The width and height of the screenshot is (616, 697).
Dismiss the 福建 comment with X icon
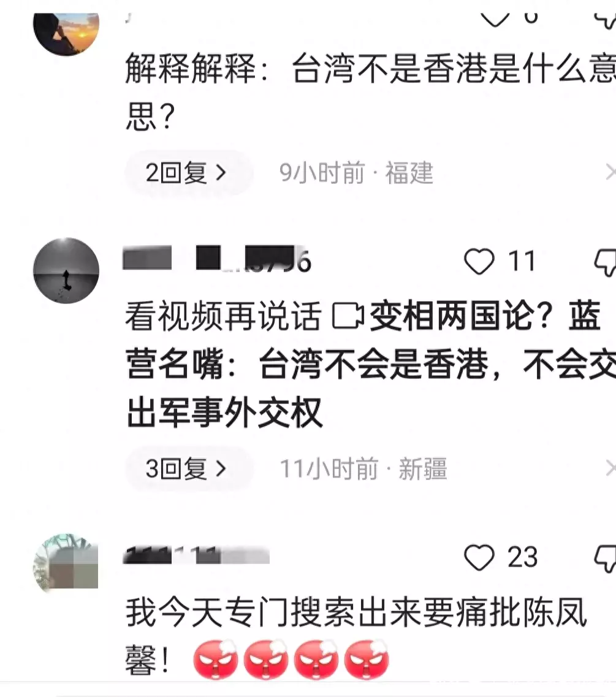point(610,172)
